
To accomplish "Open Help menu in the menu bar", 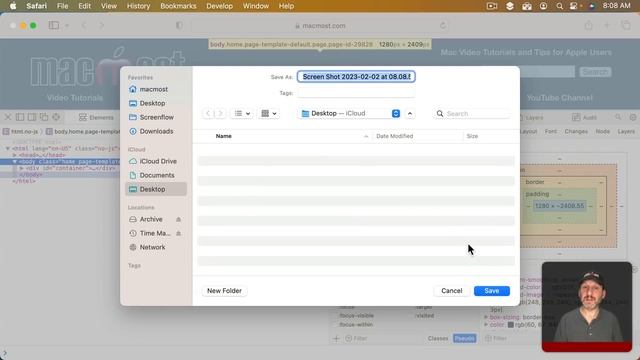I will (286, 6).
